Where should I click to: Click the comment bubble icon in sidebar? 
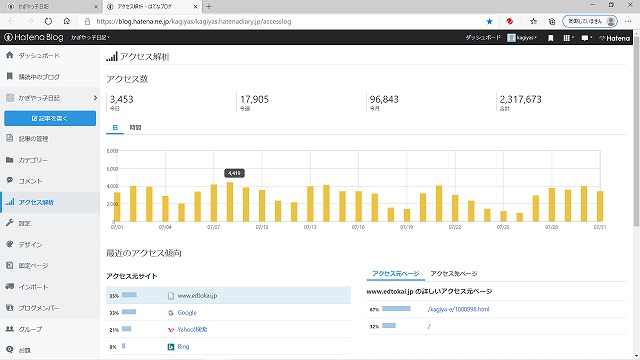10,180
